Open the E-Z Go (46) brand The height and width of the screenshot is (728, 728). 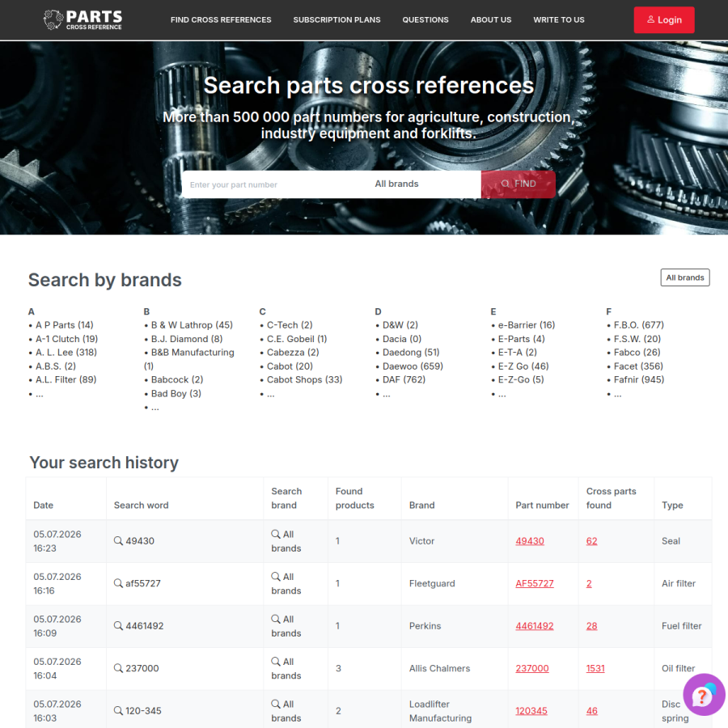523,366
